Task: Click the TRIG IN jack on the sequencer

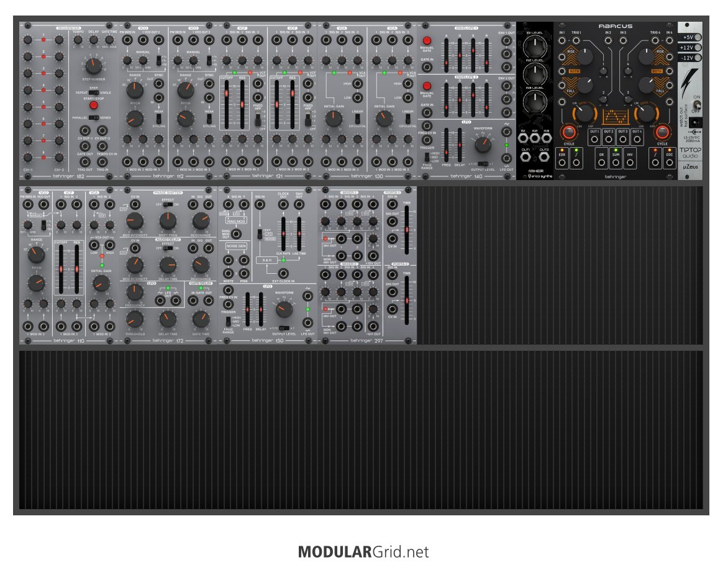Action: [102, 161]
